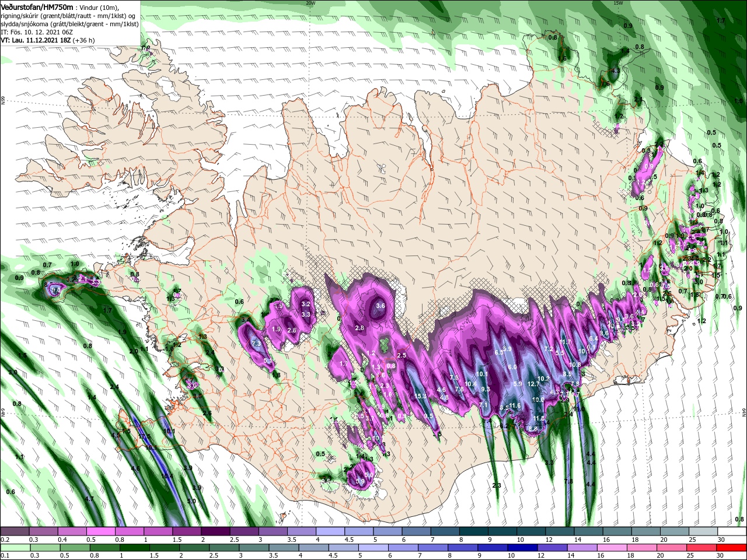747x560 pixels.
Task: Pick the bright pink swatch between 0.5 and 0.8 in purple row
Action: coord(100,531)
